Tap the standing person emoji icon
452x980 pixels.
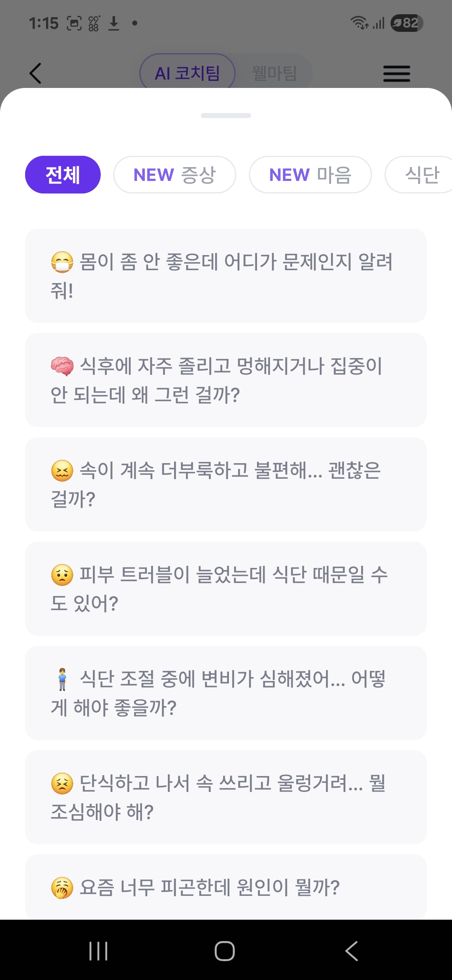[62, 679]
